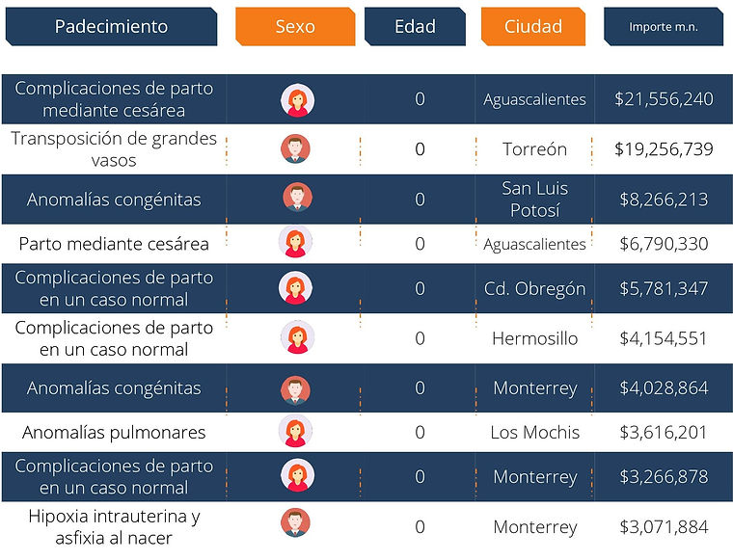Click the orange Ciudad header
This screenshot has height=560, width=733.
[533, 27]
